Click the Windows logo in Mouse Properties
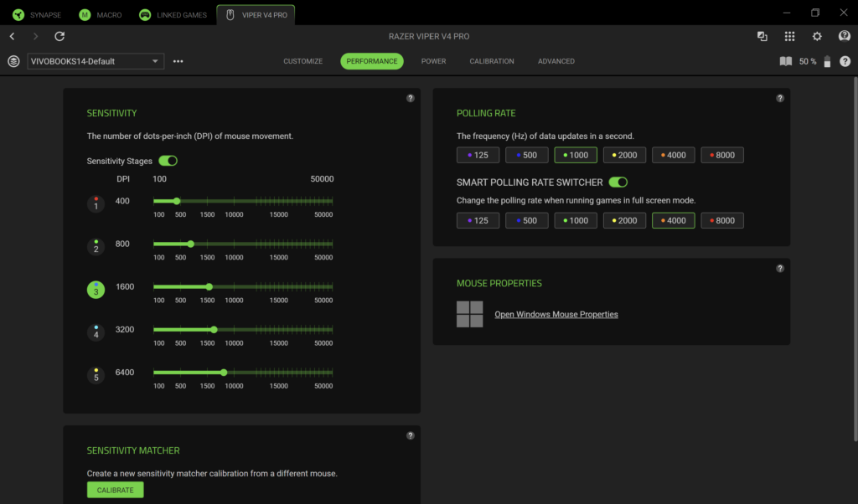 (469, 314)
